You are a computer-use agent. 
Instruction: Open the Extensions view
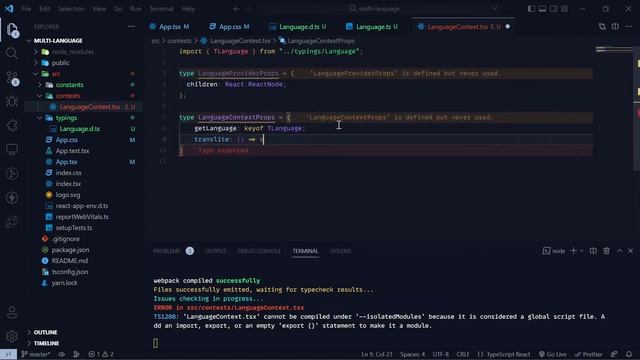point(12,125)
